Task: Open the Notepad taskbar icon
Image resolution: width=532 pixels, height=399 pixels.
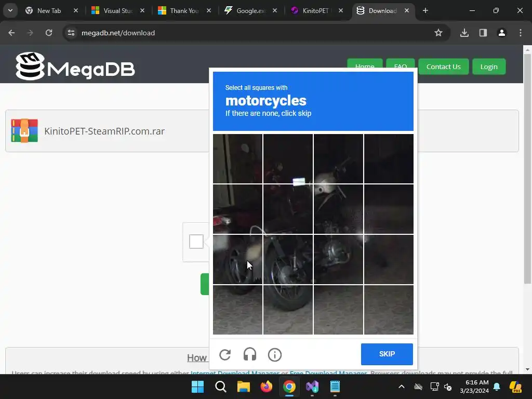Action: (335, 387)
